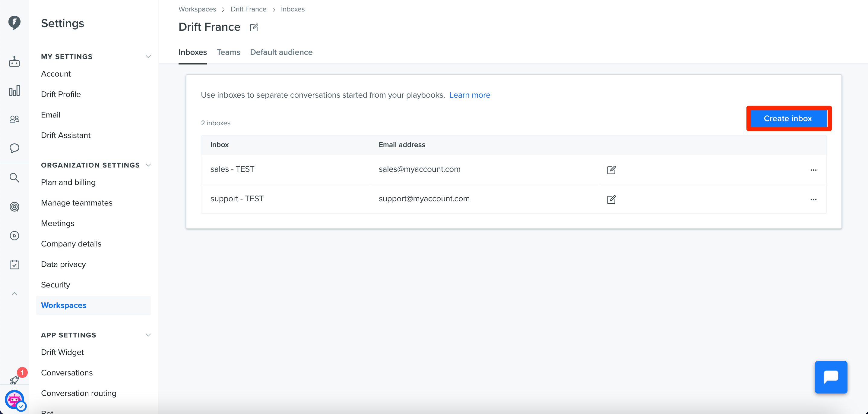Open the Drift chat widget button
Viewport: 868px width, 414px height.
(x=831, y=377)
